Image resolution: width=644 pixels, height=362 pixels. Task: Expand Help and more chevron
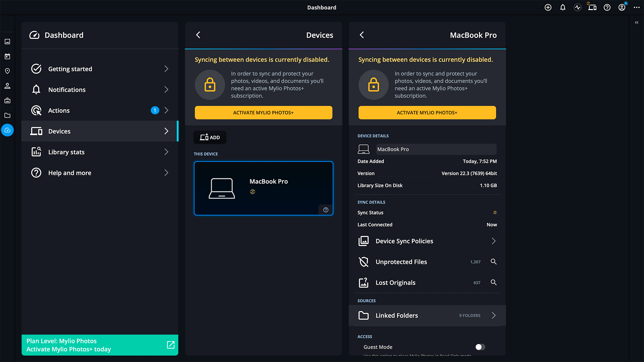tap(166, 173)
